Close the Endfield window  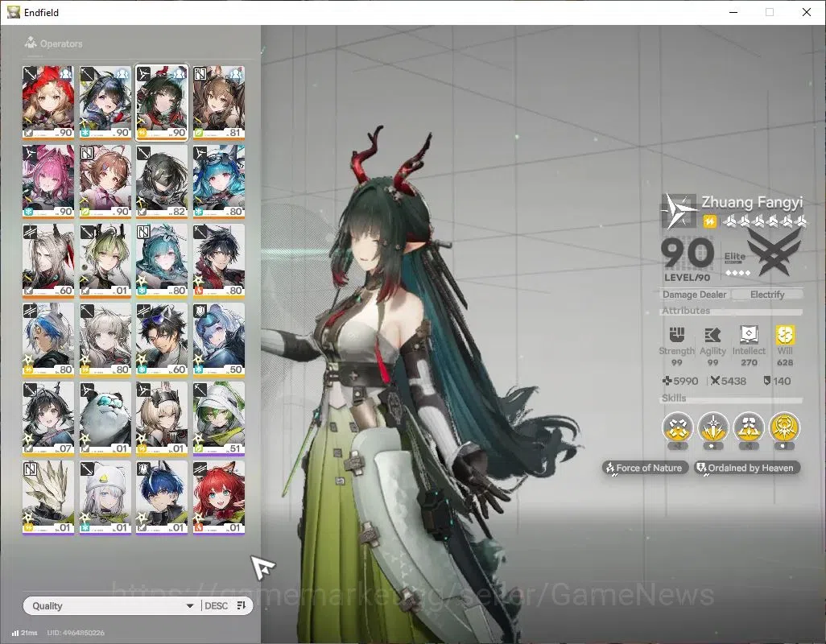807,12
